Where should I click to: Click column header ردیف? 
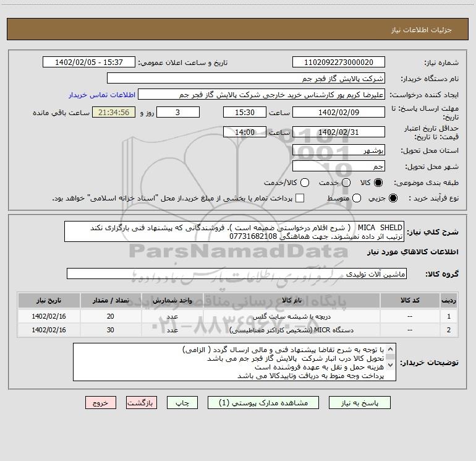tap(449, 300)
